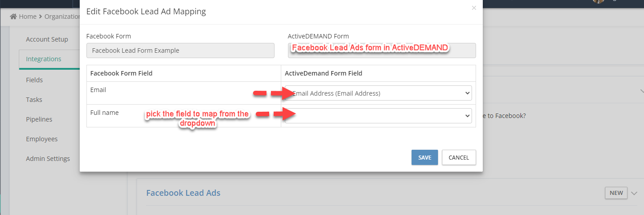
Task: Collapse the Facebook Lead Ads section chevron
Action: pyautogui.click(x=634, y=193)
